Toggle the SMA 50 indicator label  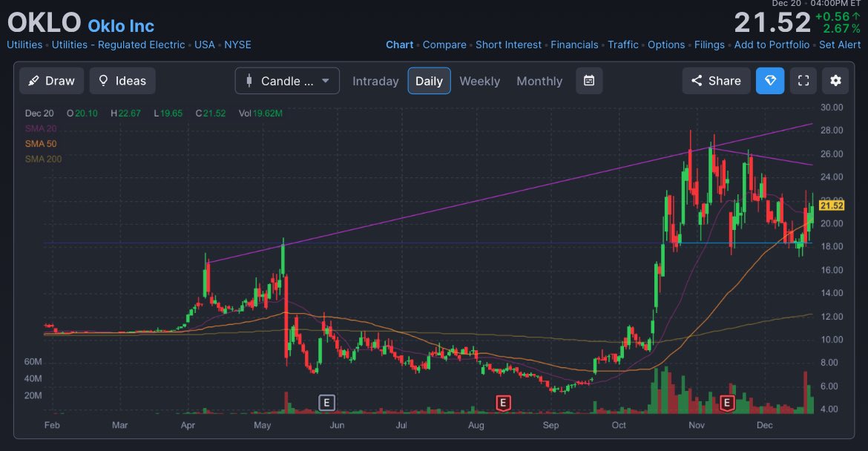pyautogui.click(x=40, y=144)
